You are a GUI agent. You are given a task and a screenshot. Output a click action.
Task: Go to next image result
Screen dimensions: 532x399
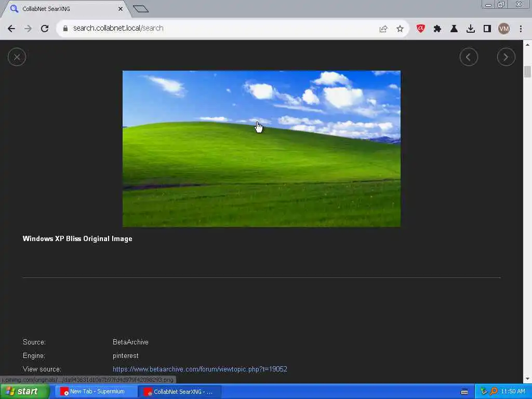coord(506,57)
